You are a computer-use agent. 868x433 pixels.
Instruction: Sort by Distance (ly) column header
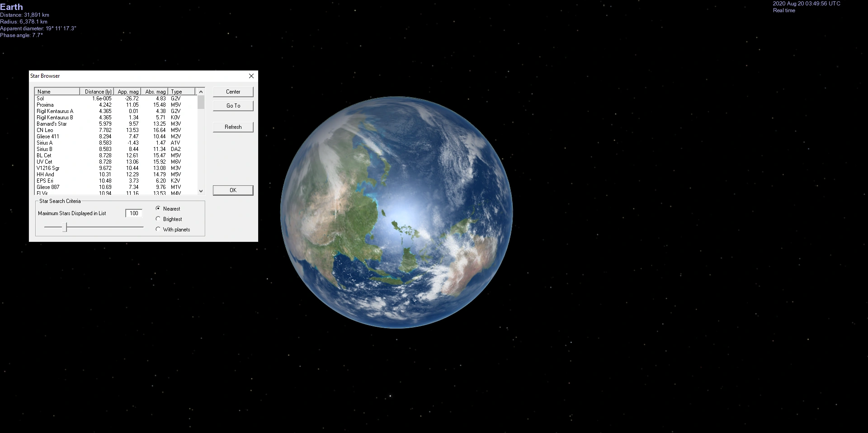click(x=97, y=92)
